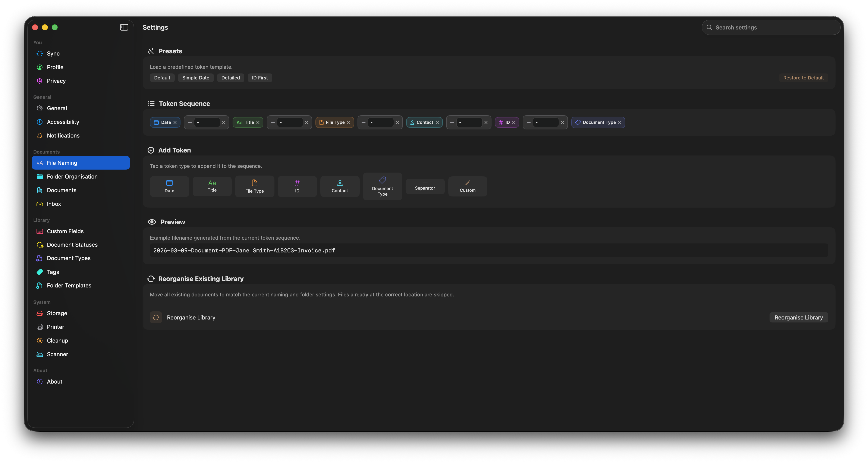Add a Separator token
The height and width of the screenshot is (463, 868).
click(x=425, y=186)
